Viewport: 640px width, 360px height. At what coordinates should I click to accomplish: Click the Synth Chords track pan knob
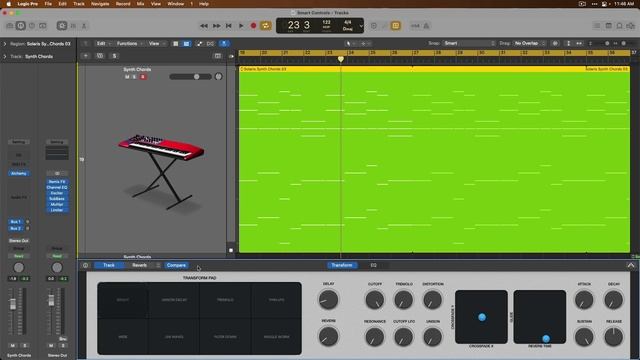click(x=218, y=76)
